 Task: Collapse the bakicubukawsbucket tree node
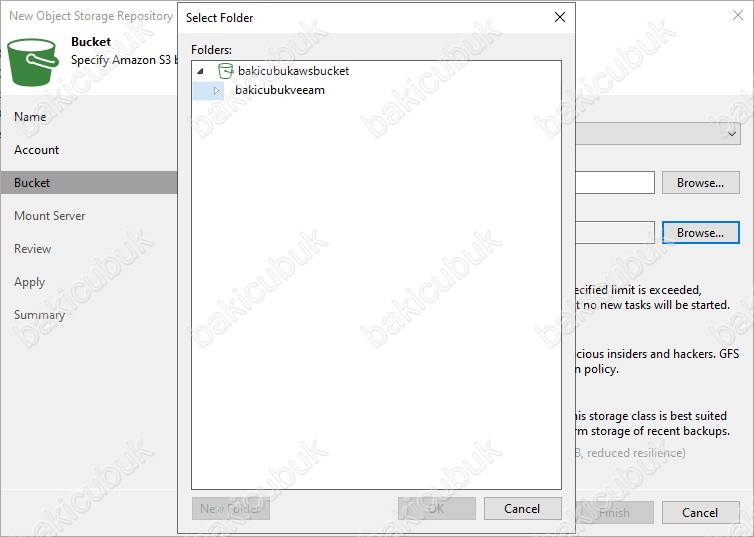coord(201,72)
